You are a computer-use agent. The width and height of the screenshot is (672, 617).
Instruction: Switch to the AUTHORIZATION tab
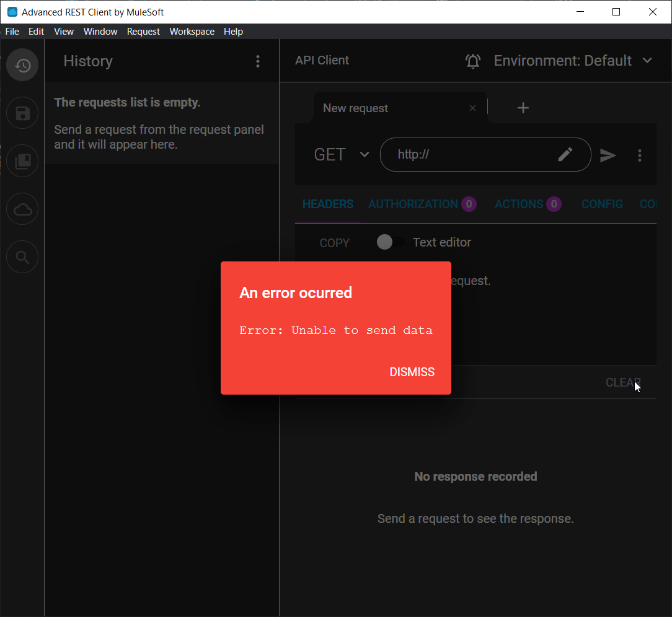coord(413,204)
